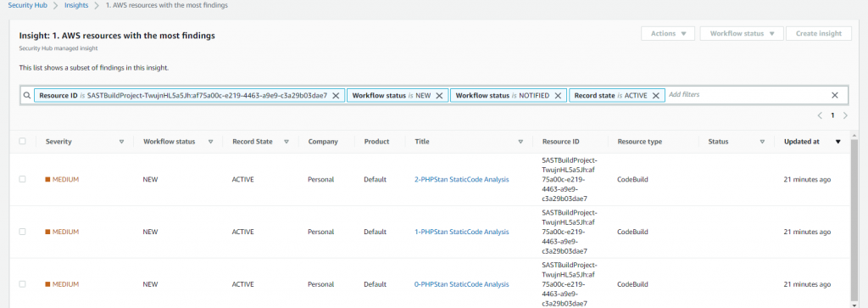Viewport: 868px width, 308px height.
Task: Click the Company column header
Action: [x=323, y=142]
